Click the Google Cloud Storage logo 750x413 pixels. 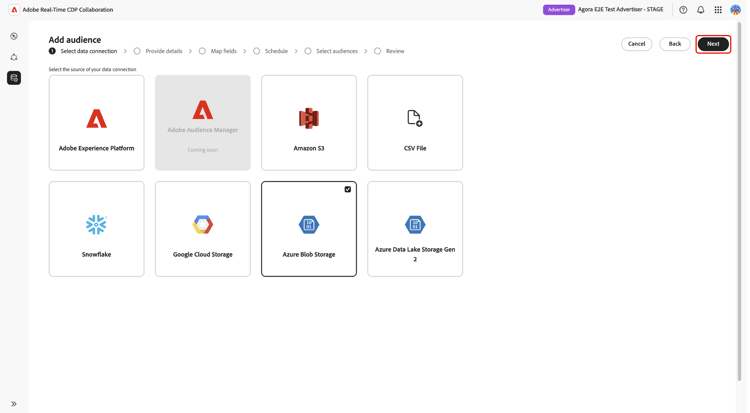click(x=202, y=224)
